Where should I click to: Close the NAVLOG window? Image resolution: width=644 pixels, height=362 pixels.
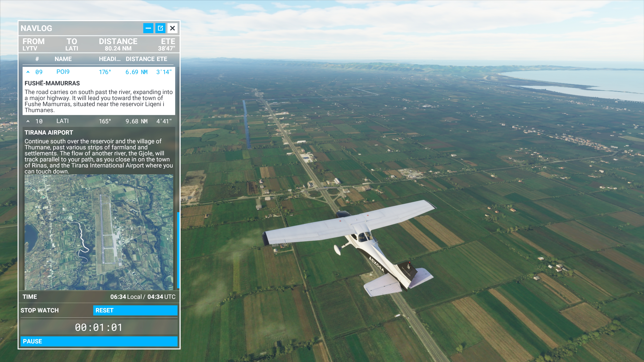pos(173,28)
